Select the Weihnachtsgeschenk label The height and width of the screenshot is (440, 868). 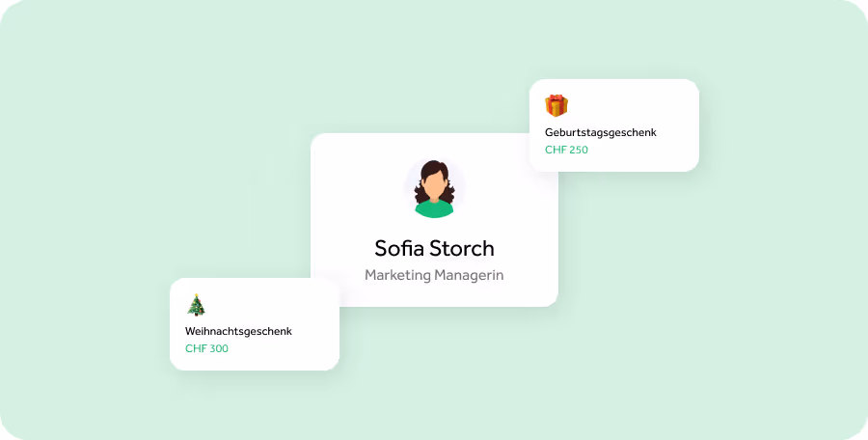click(238, 331)
